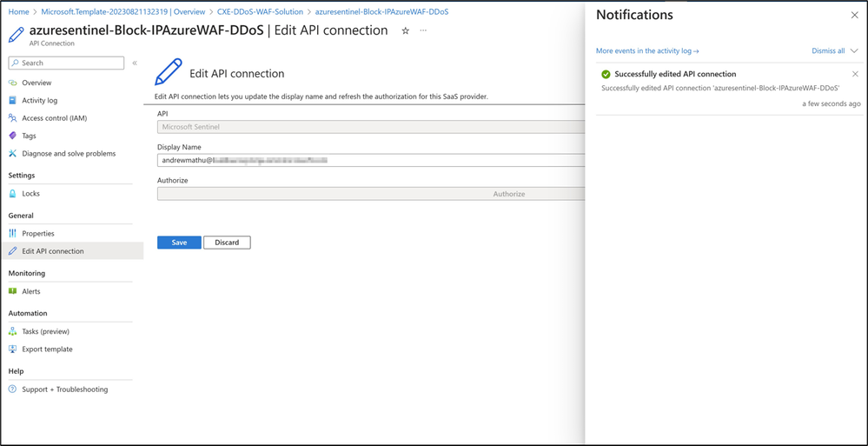
Task: Close the Notifications panel
Action: [x=854, y=16]
